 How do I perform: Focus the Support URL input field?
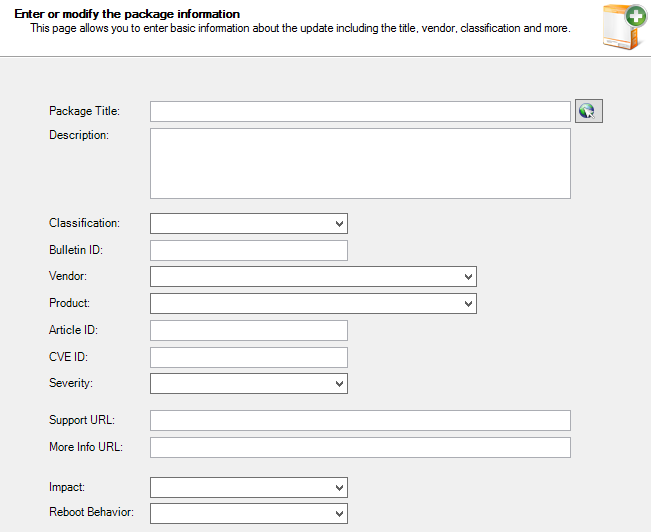click(x=360, y=420)
